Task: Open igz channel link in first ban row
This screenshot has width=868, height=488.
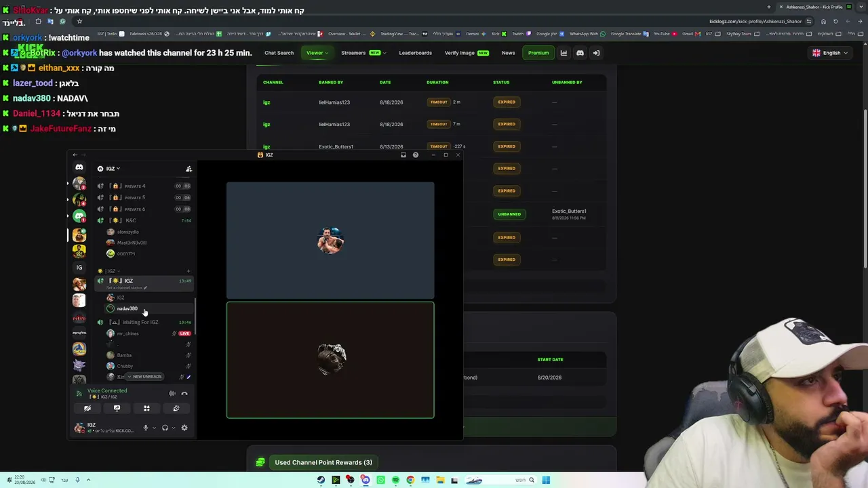Action: tap(267, 102)
